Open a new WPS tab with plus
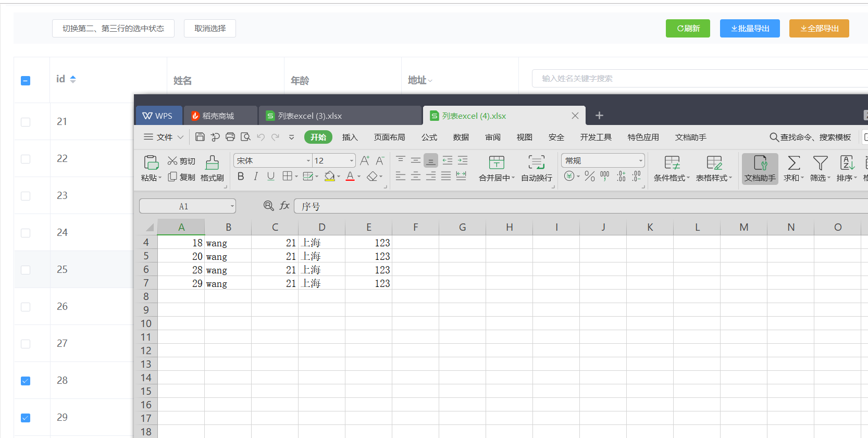868x438 pixels. pyautogui.click(x=599, y=115)
